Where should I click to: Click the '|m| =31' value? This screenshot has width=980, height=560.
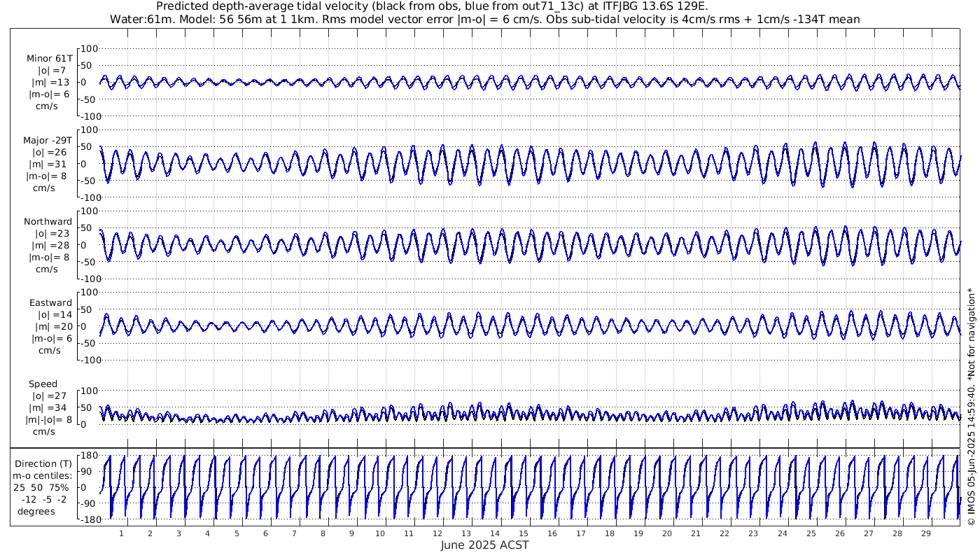50,164
